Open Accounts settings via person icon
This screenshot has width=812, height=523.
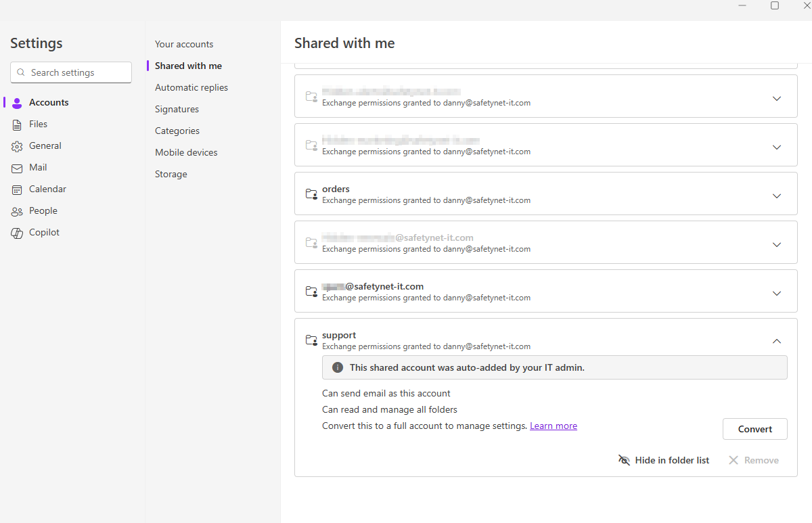[17, 103]
